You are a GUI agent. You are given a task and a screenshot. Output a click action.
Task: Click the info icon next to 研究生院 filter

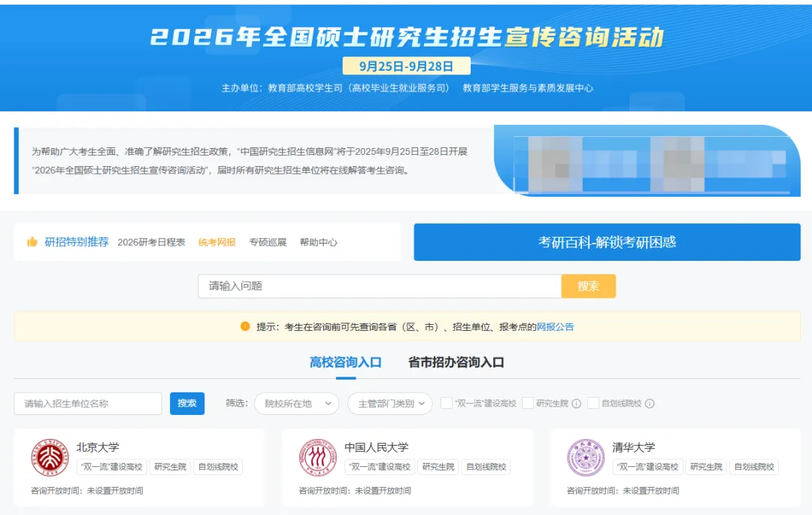click(577, 404)
